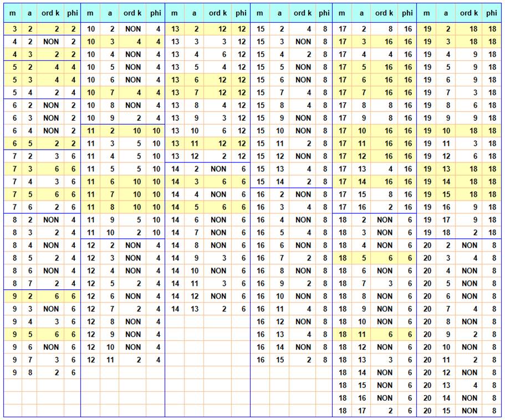This screenshot has height=420, width=505.
Task: Click the leftmost 'ord k' column header
Action: tap(50, 13)
